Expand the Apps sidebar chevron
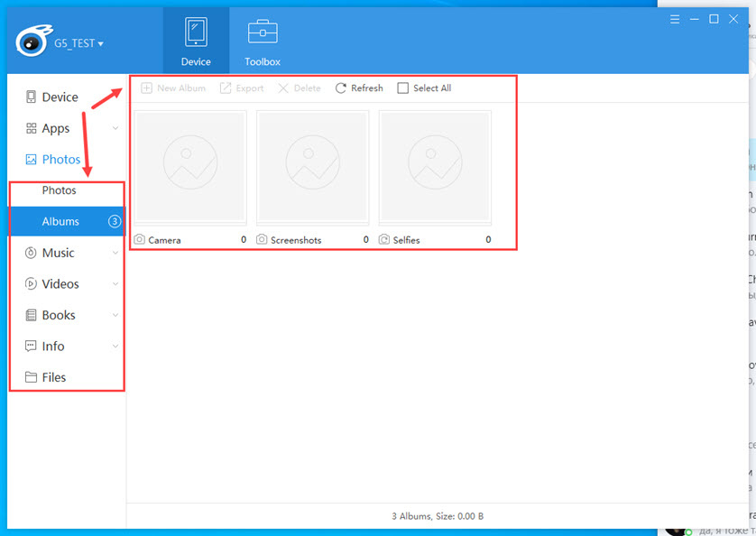This screenshot has height=536, width=756. tap(115, 128)
